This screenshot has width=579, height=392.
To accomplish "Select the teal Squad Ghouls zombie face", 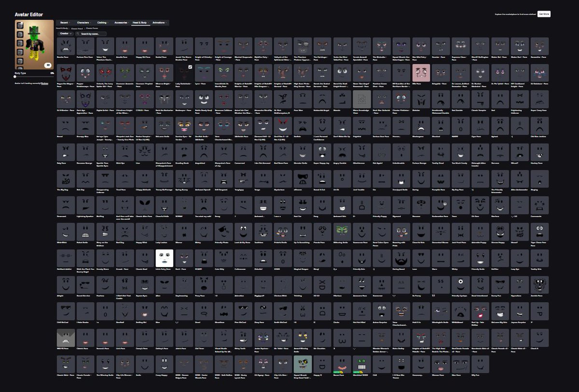I will (303, 364).
